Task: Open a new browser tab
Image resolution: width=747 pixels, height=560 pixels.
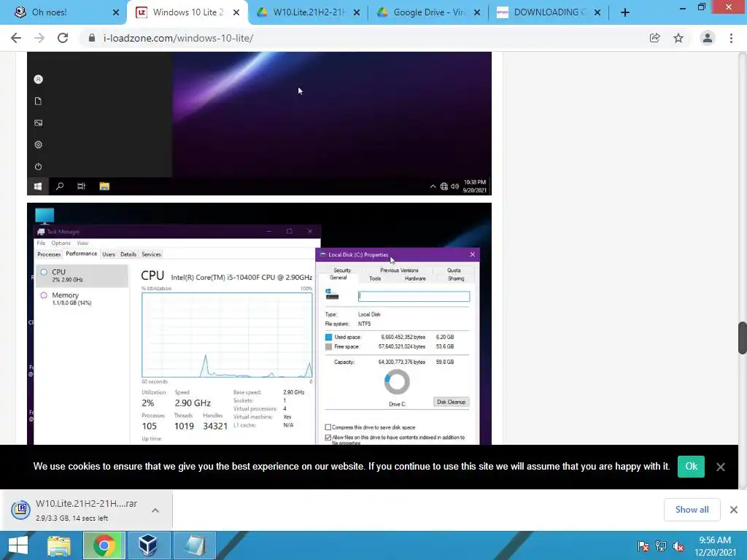Action: tap(625, 13)
